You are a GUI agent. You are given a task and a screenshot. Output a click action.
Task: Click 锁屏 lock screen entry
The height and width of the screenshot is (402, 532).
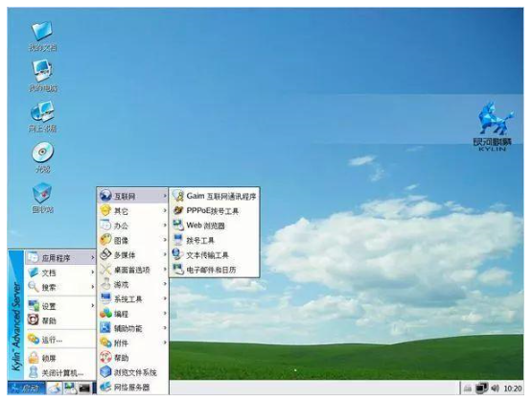tap(60, 358)
